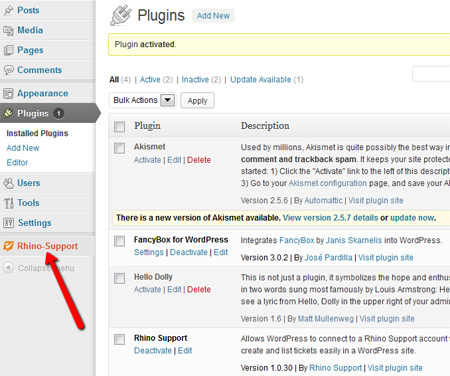Screen dimensions: 450x376
Task: Click the plugin search input field
Action: [x=431, y=74]
